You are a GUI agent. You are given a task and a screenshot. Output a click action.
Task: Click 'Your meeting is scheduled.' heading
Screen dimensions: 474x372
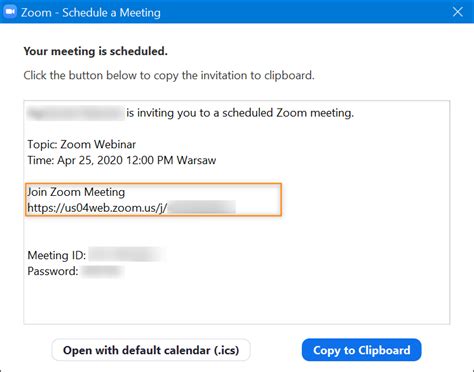click(x=96, y=51)
